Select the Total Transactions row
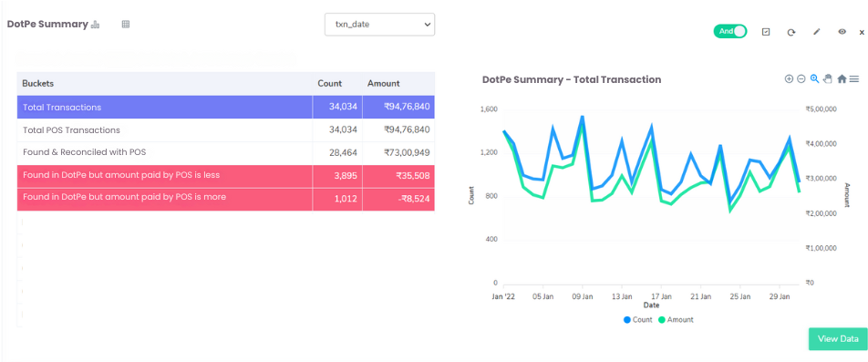 pyautogui.click(x=226, y=107)
